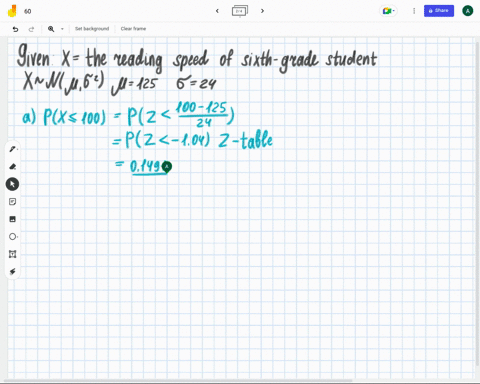
Task: Open the more actions menu
Action: [414, 11]
